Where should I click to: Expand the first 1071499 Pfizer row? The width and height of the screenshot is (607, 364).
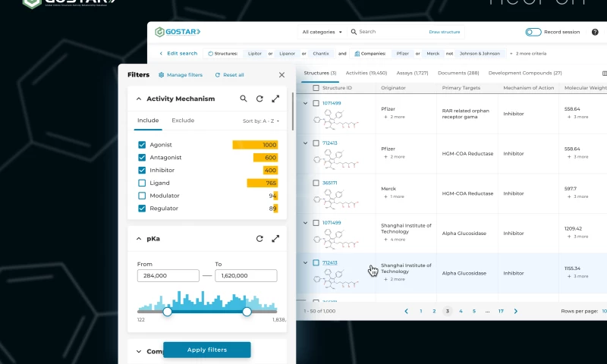[x=306, y=103]
